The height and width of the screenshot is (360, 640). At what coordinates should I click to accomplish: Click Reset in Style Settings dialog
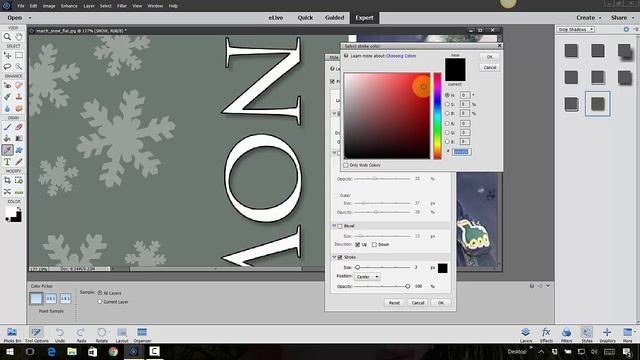(x=394, y=303)
